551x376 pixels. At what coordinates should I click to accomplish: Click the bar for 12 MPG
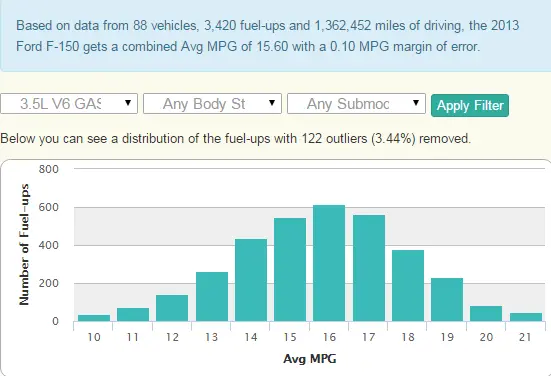pyautogui.click(x=172, y=308)
